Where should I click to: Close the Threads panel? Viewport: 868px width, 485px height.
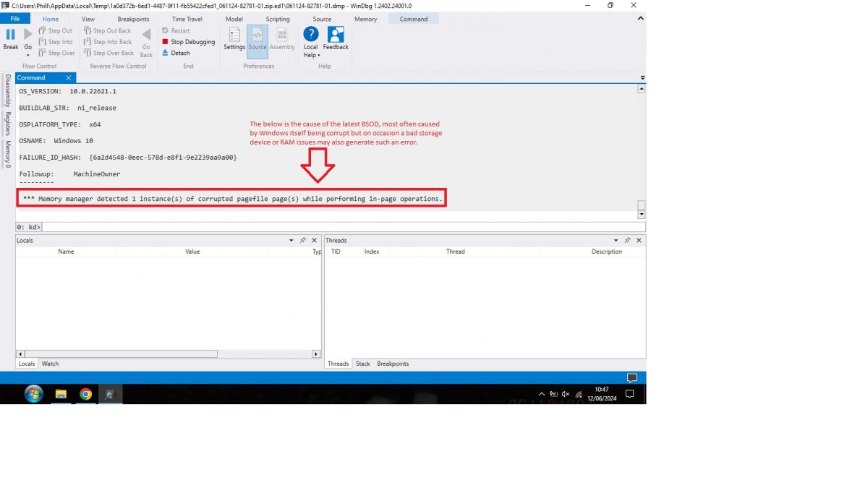pos(639,240)
